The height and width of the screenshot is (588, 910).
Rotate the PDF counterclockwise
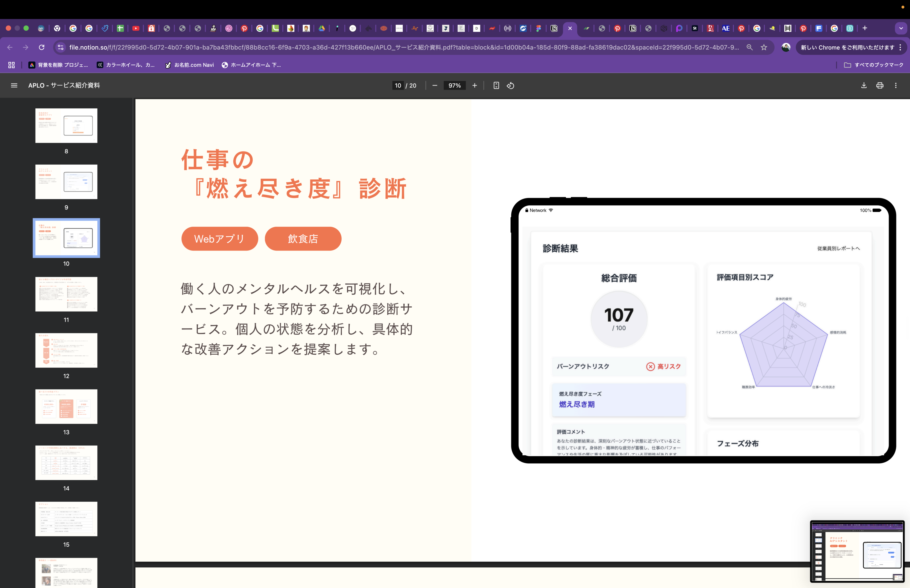[x=510, y=85]
